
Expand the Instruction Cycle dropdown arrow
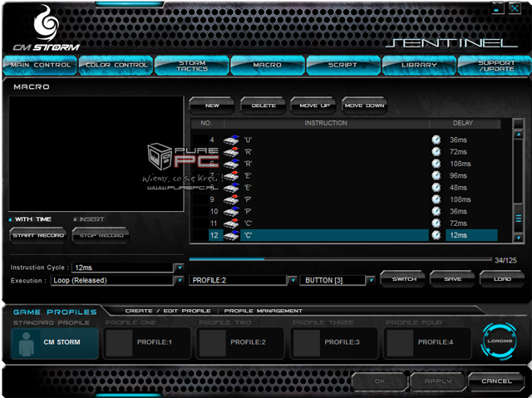click(x=180, y=268)
